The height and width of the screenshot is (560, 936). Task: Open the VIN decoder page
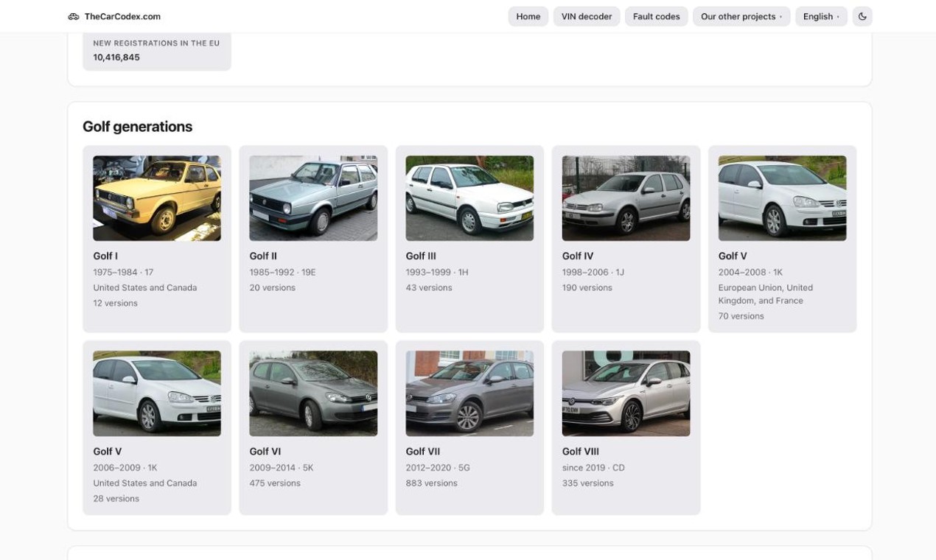click(x=587, y=16)
